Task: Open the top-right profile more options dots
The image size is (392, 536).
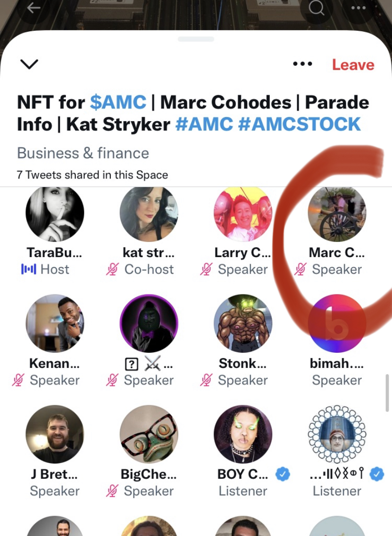Action: click(x=358, y=8)
